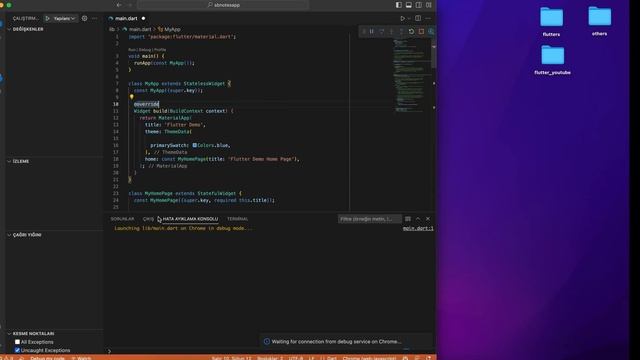Run main.dart using the editor play icon
This screenshot has height=360, width=640.
(x=402, y=18)
